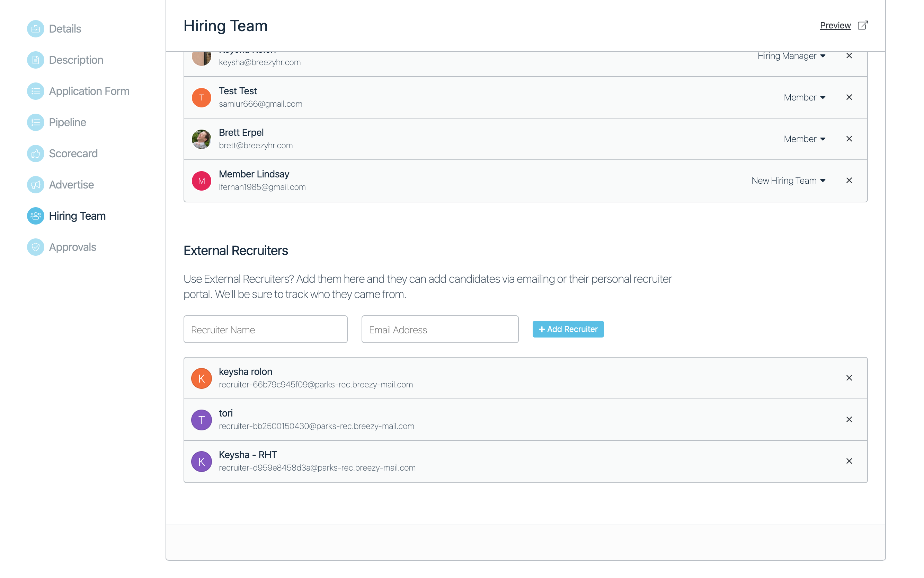Image resolution: width=924 pixels, height=578 pixels.
Task: Click the Preview external-link icon
Action: click(x=862, y=25)
